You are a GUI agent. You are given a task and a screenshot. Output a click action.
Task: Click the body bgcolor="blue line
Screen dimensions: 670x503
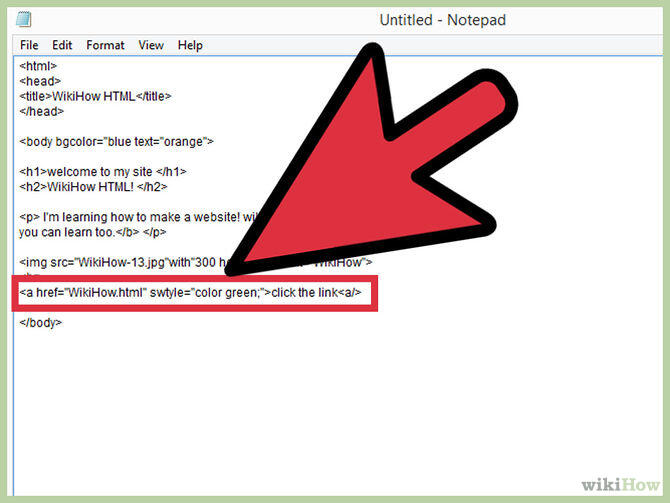tap(116, 141)
